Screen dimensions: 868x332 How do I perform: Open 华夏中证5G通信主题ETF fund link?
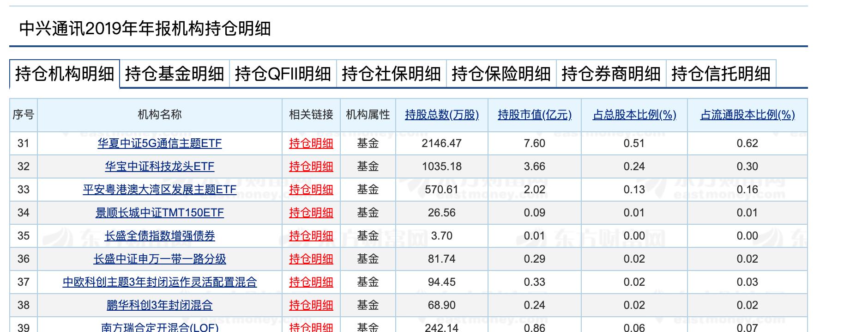[x=160, y=143]
